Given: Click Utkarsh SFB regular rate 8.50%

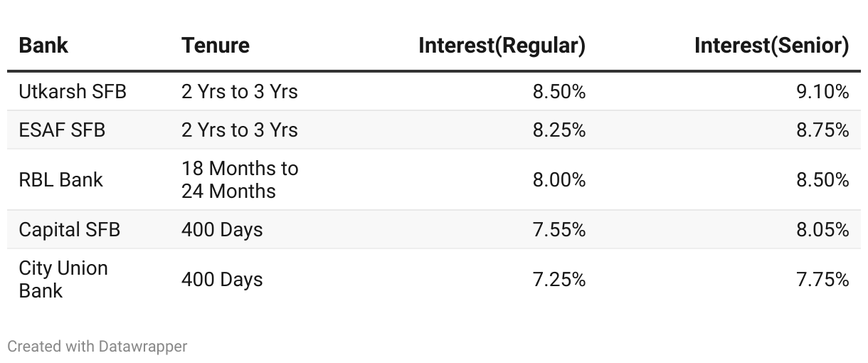Looking at the screenshot, I should (559, 92).
